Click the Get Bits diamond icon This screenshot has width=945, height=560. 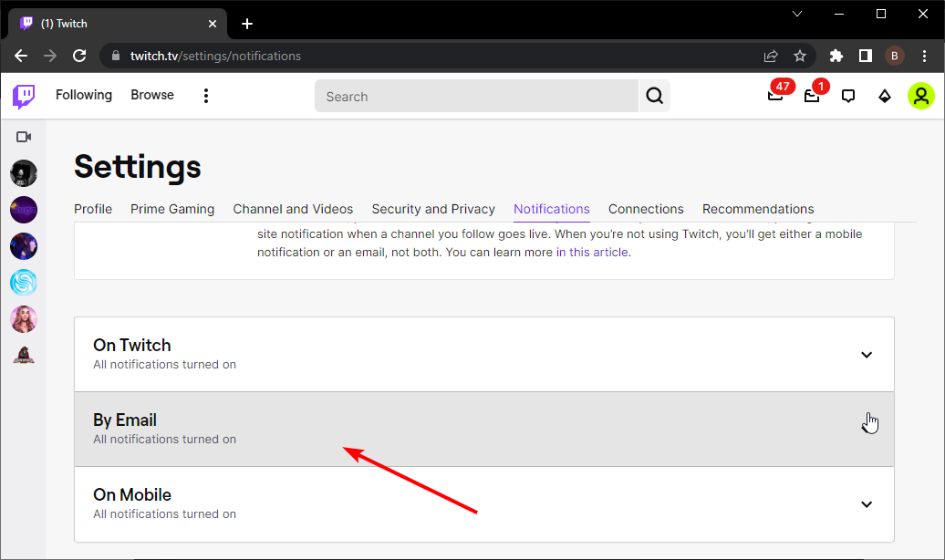click(885, 96)
